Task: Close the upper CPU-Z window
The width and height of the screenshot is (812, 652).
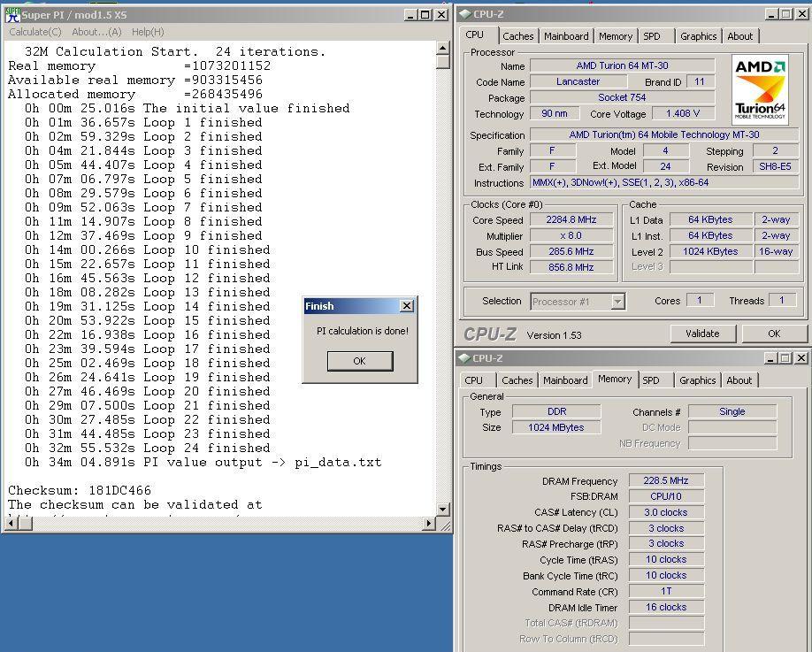Action: [801, 14]
